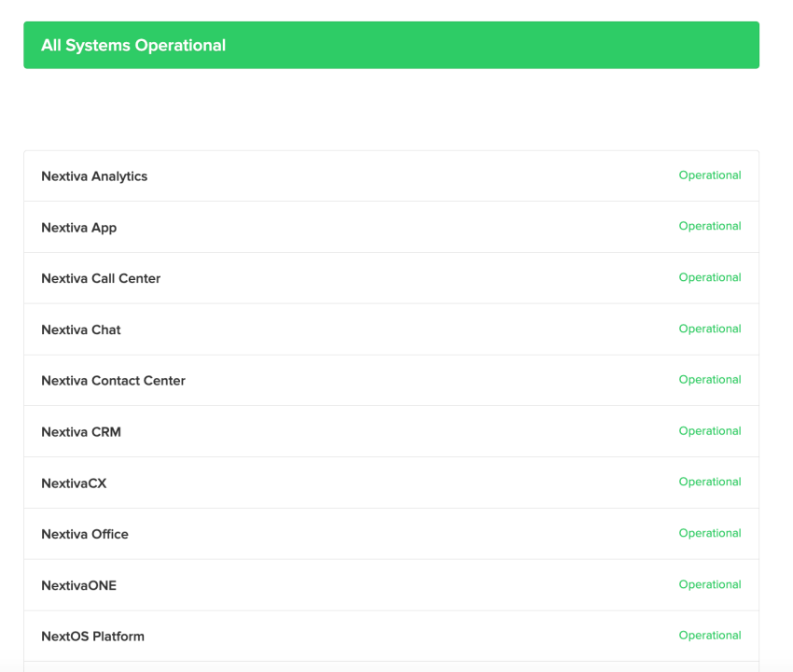Select the Nextiva Call Center component name

101,278
